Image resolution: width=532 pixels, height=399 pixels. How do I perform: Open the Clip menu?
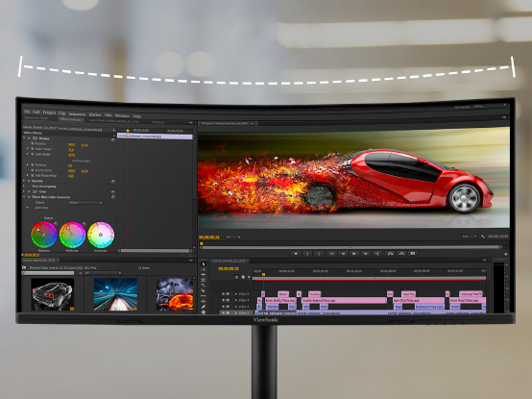pos(61,113)
